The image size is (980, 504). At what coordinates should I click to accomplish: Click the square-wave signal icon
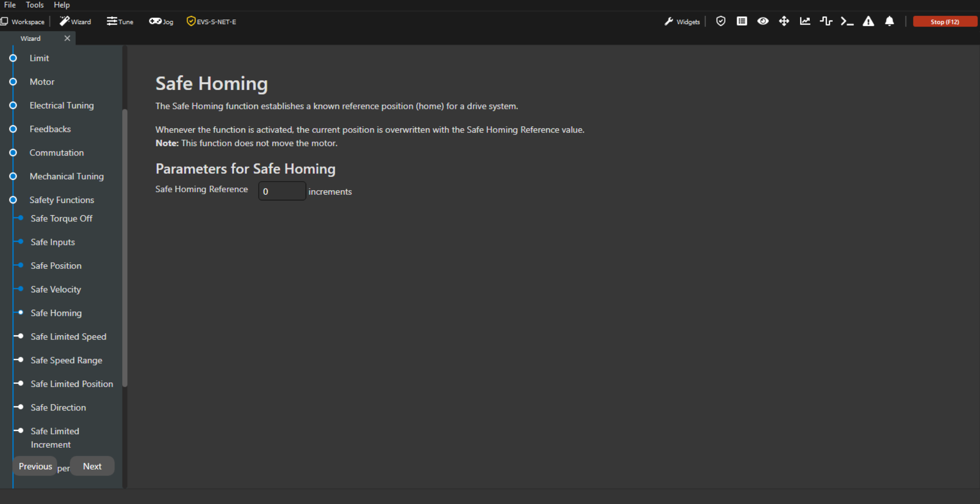coord(826,21)
